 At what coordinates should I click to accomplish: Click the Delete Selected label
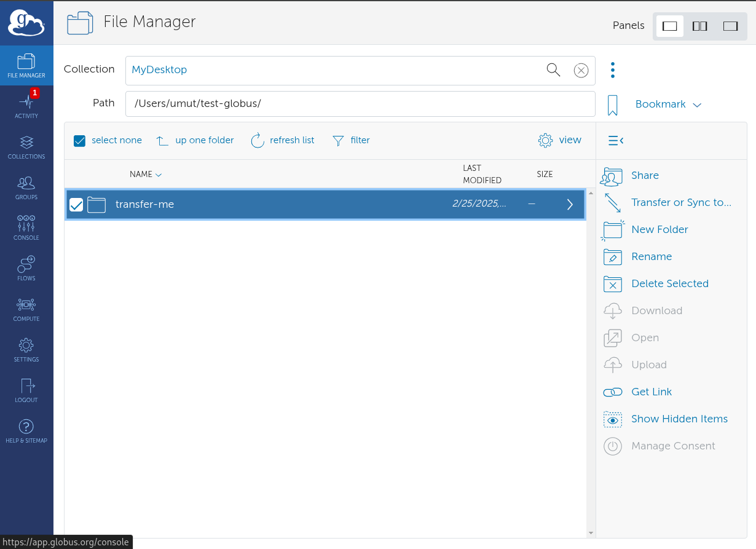670,283
